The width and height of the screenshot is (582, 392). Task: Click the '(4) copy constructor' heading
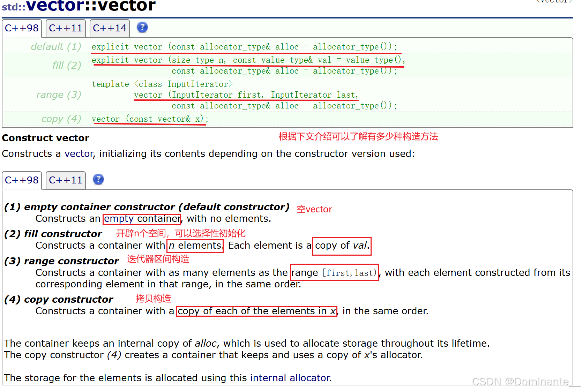pyautogui.click(x=59, y=299)
